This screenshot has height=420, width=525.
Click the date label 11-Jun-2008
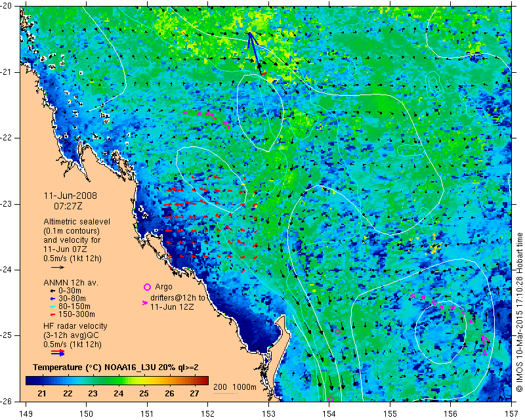[x=70, y=196]
